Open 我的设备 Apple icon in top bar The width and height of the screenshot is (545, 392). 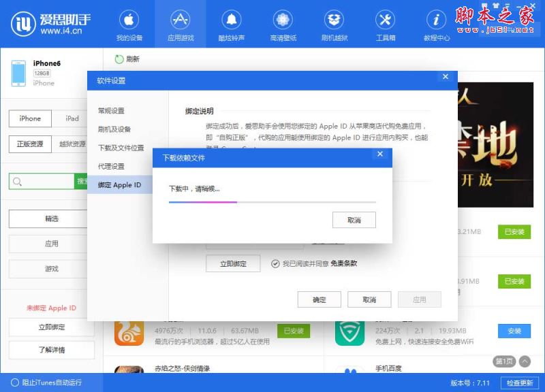[129, 20]
